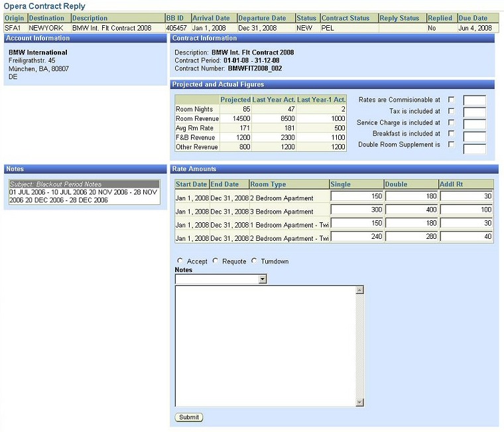This screenshot has width=504, height=432.
Task: Check the Tax is included box
Action: coord(452,111)
